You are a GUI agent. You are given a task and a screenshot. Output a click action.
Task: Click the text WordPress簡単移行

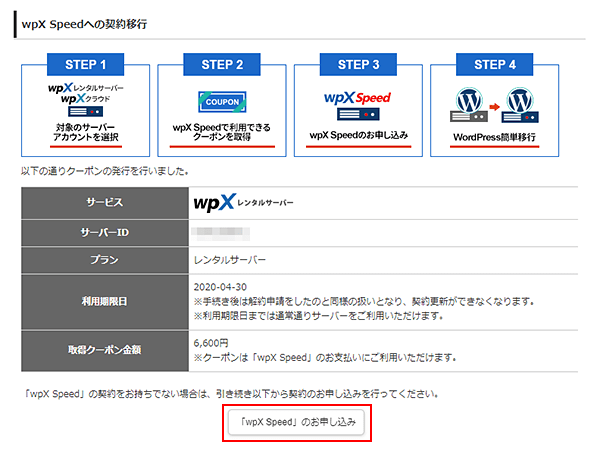point(494,137)
